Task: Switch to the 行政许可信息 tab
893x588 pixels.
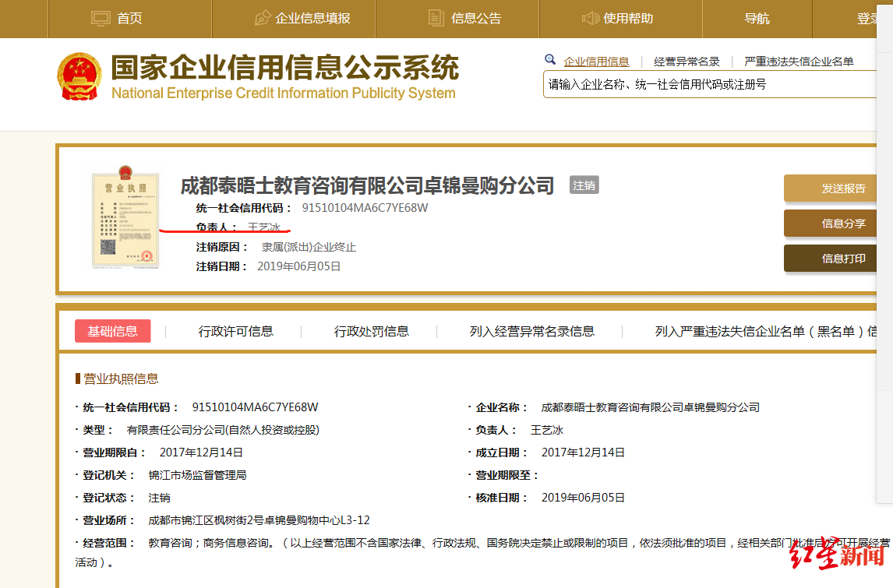Action: (x=236, y=331)
